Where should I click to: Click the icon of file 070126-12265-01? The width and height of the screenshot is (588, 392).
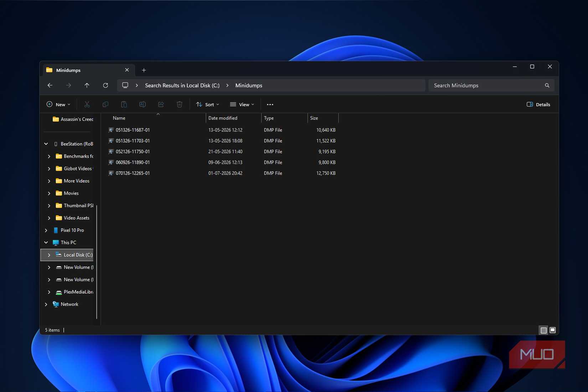tap(111, 173)
